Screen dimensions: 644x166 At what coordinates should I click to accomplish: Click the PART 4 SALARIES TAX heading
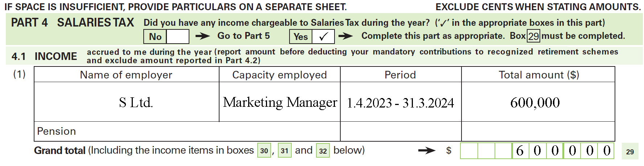73,23
